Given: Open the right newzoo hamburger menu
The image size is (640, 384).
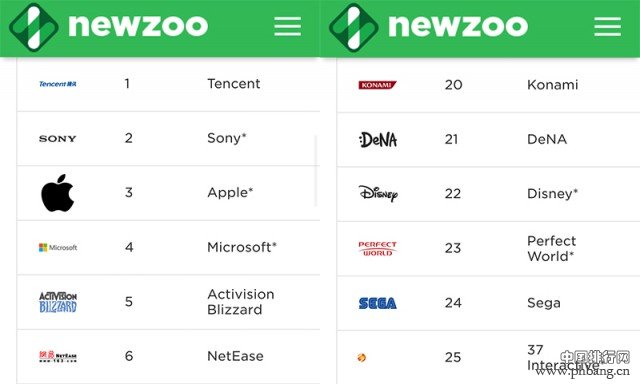Looking at the screenshot, I should [608, 26].
